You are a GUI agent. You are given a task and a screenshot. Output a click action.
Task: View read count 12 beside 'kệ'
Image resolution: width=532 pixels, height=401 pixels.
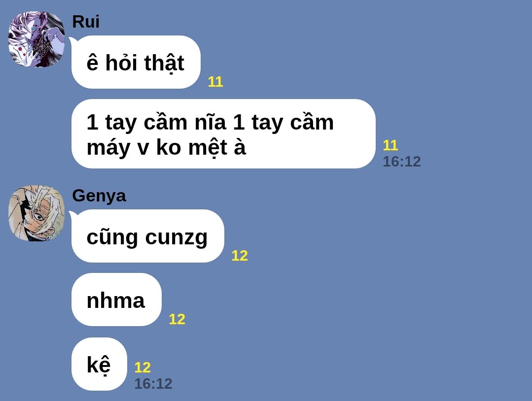tap(142, 368)
